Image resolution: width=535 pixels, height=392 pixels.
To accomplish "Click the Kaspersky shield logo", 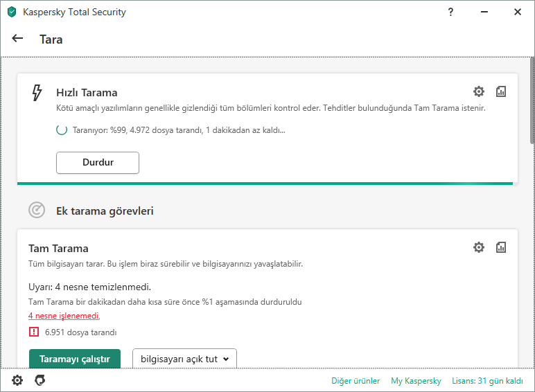I will point(12,12).
